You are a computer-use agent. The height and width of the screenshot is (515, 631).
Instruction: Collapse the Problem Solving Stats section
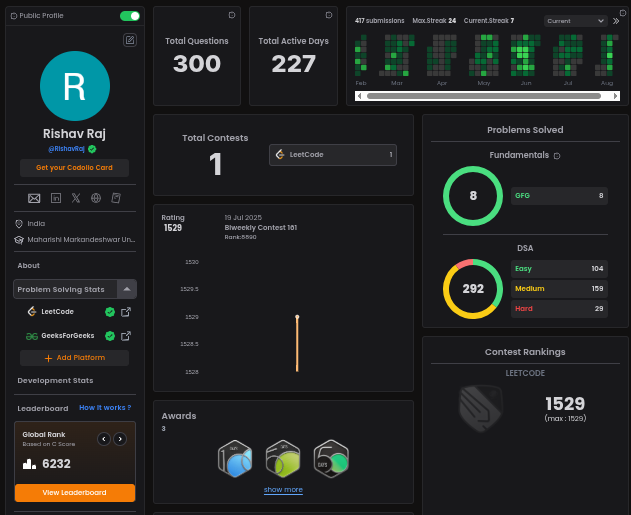pyautogui.click(x=127, y=289)
